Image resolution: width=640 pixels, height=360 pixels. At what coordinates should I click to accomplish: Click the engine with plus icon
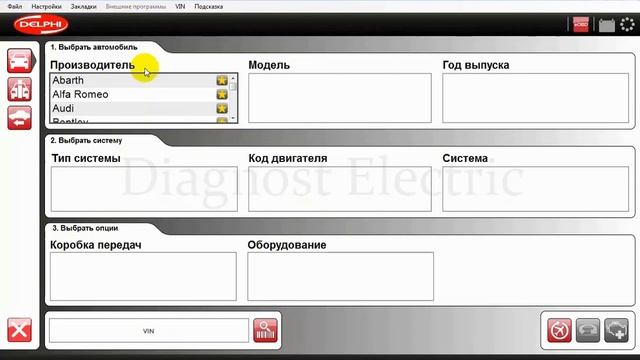coord(616,330)
